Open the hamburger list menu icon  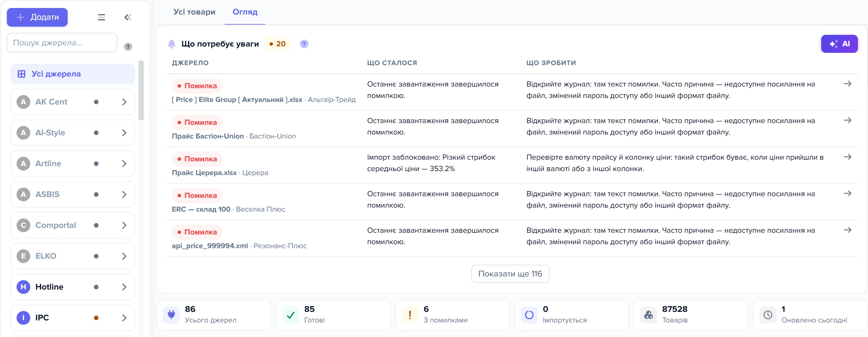(x=101, y=17)
